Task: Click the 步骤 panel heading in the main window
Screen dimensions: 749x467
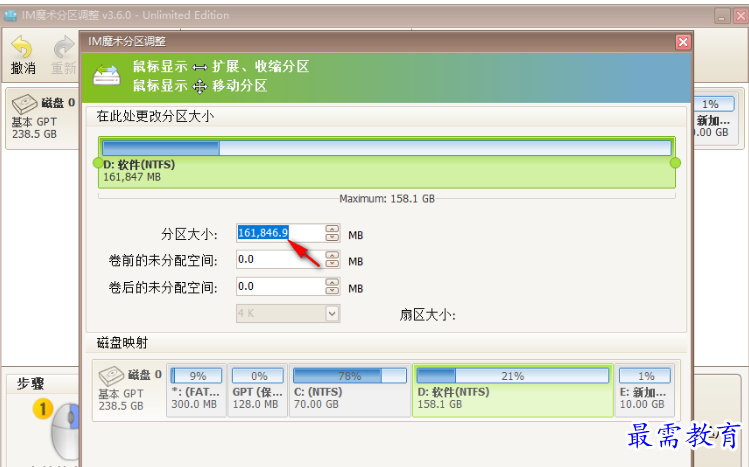Action: pyautogui.click(x=31, y=383)
